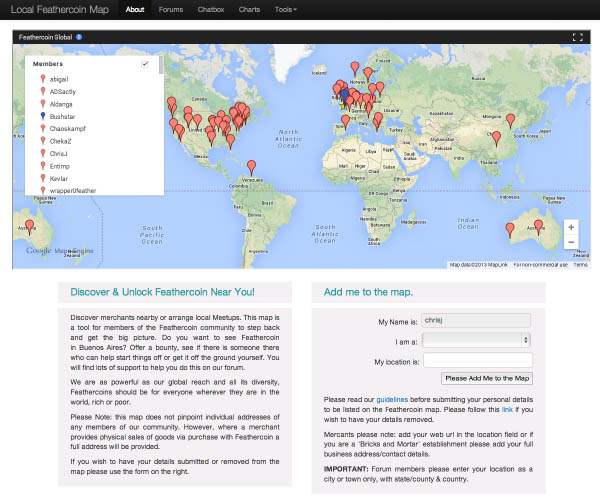The height and width of the screenshot is (503, 600).
Task: Click the southernmost marker in Florida
Action: point(230,142)
